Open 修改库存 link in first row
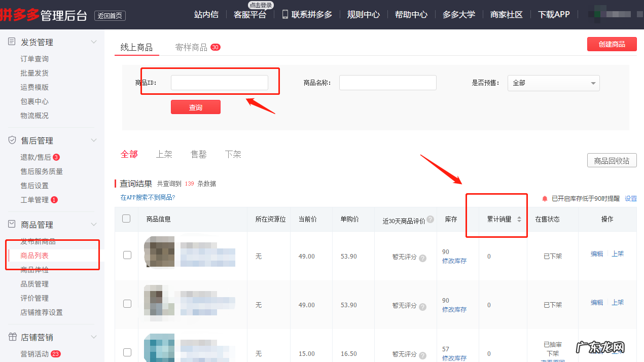The width and height of the screenshot is (644, 362). 454,261
